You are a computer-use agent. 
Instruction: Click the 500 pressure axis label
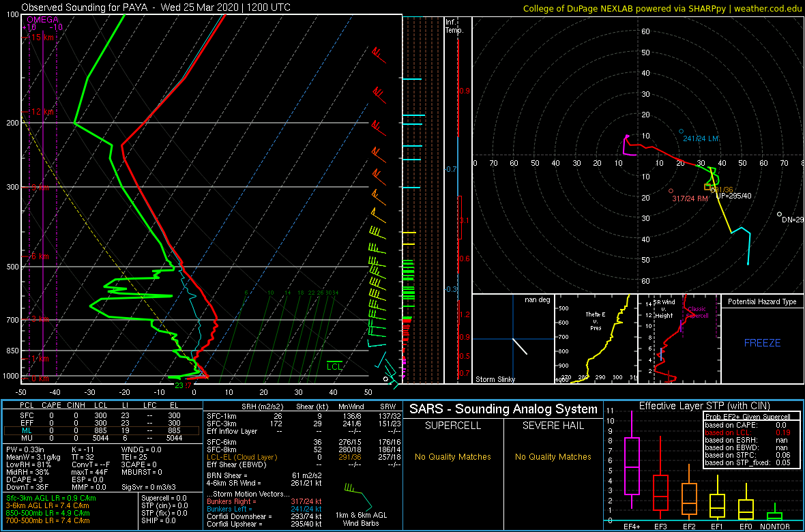[12, 267]
